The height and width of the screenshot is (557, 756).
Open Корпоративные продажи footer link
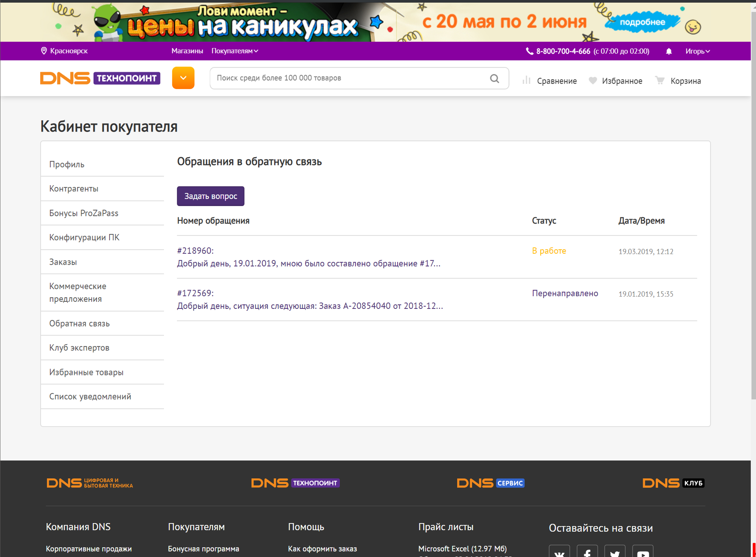pos(89,549)
